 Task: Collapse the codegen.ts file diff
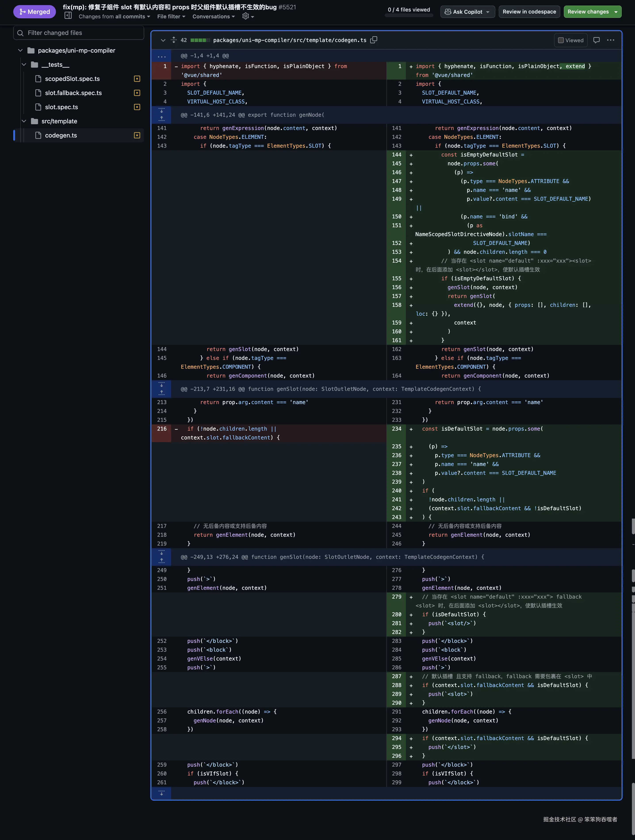[x=163, y=40]
